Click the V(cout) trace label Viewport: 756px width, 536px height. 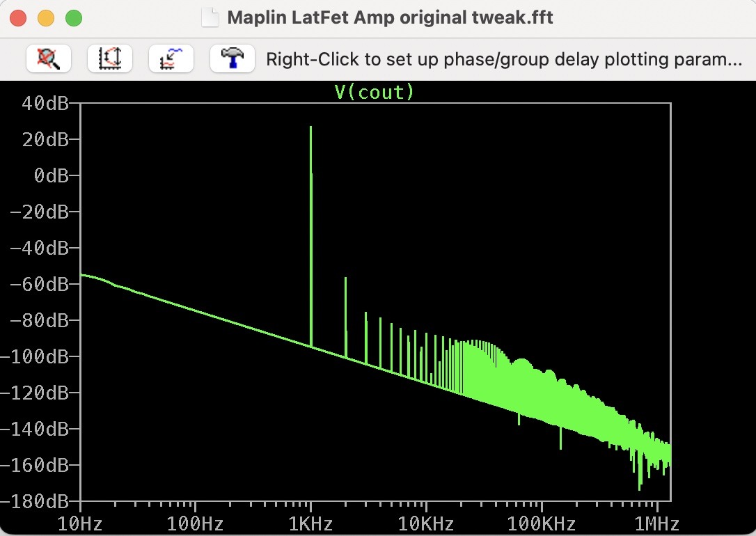375,92
